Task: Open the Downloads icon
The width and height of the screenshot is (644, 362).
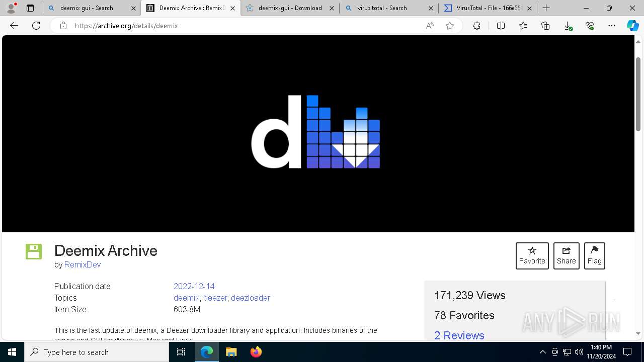Action: [x=568, y=26]
